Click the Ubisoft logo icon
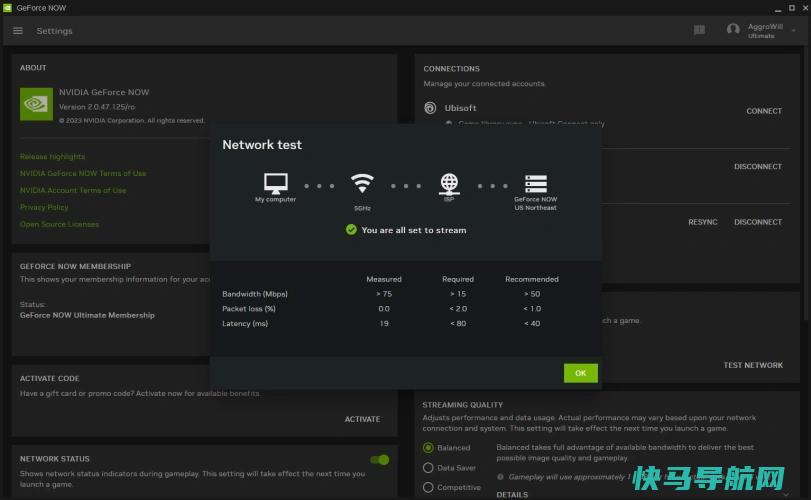811x500 pixels. pos(430,108)
